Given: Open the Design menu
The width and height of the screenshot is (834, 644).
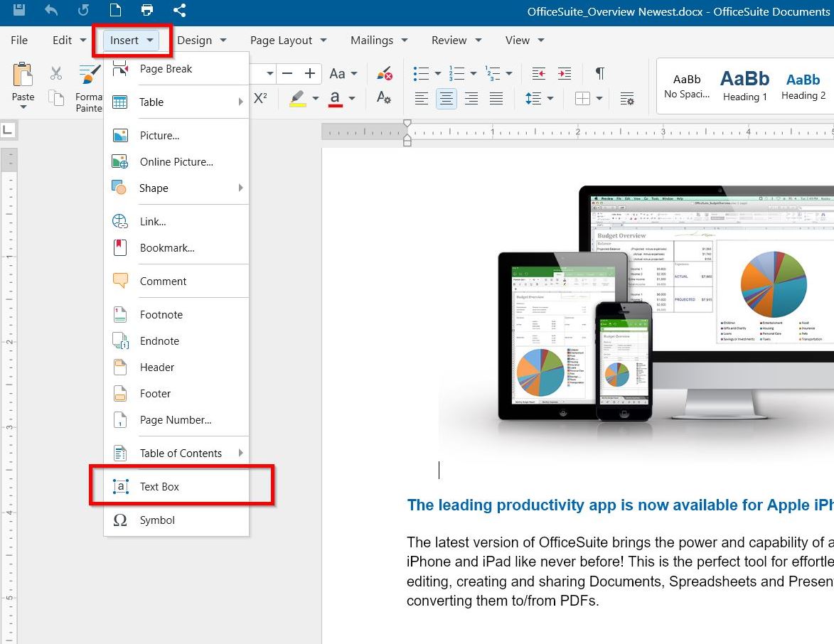Looking at the screenshot, I should pos(202,41).
